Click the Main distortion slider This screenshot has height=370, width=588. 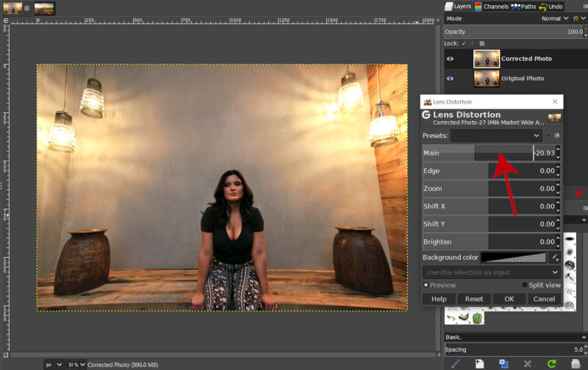(x=489, y=153)
